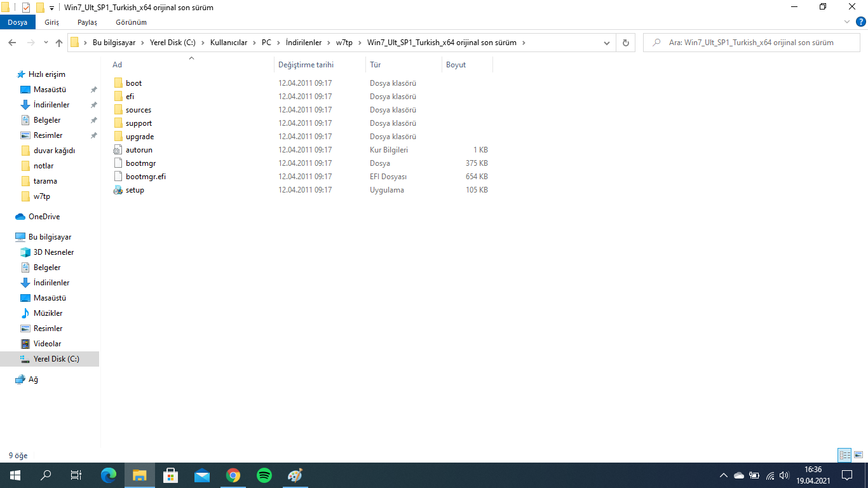Open Masaüstü under Hızlı erişim

[50, 90]
